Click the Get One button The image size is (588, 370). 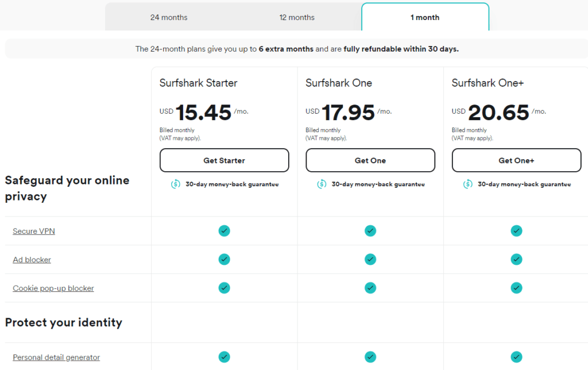point(370,160)
